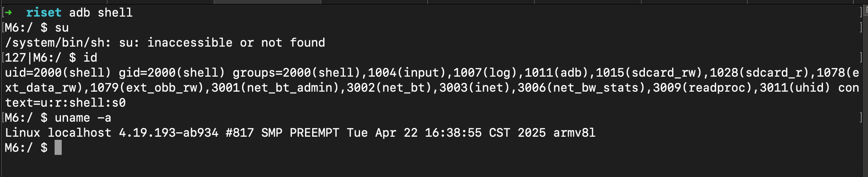Click the "adb shell" command text

pos(101,13)
